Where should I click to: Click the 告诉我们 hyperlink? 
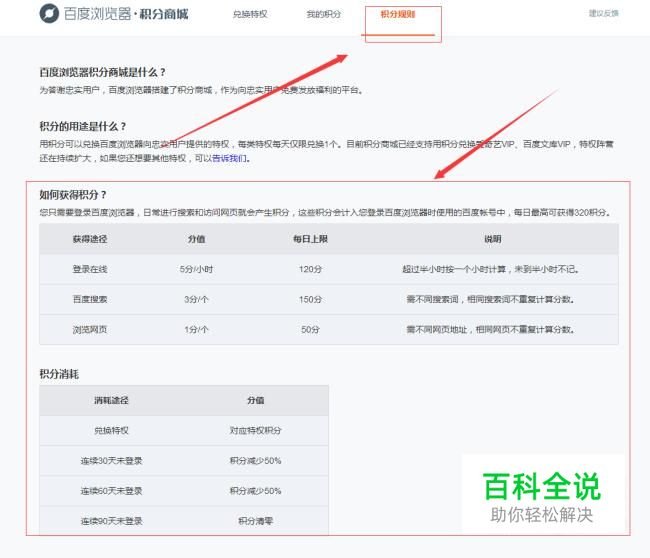[229, 158]
